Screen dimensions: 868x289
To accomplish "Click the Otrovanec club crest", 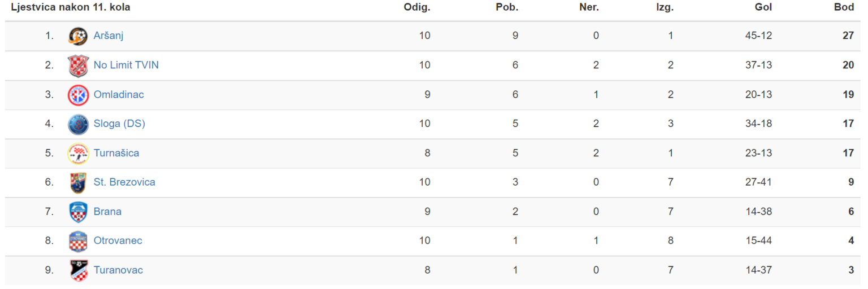I will pyautogui.click(x=78, y=241).
